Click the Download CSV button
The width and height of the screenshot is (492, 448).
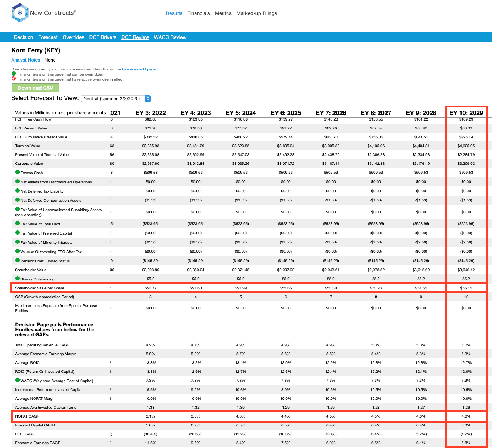point(35,88)
